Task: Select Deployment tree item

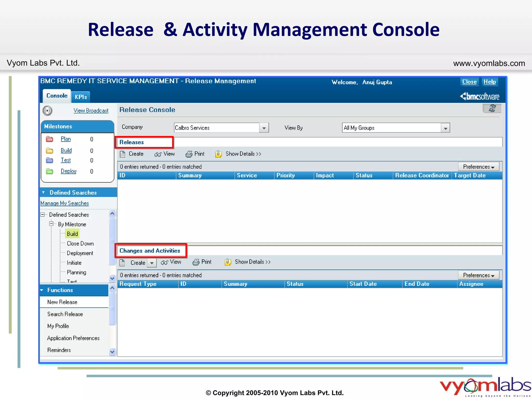Action: (80, 253)
